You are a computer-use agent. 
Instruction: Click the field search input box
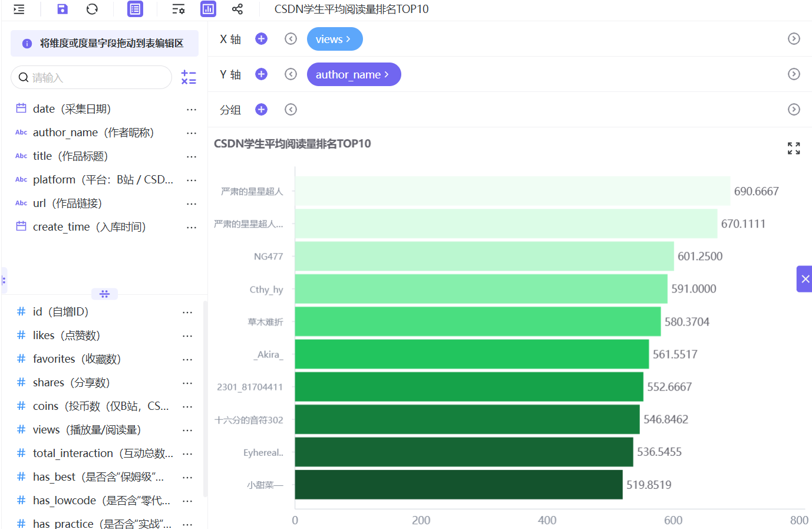tap(91, 77)
